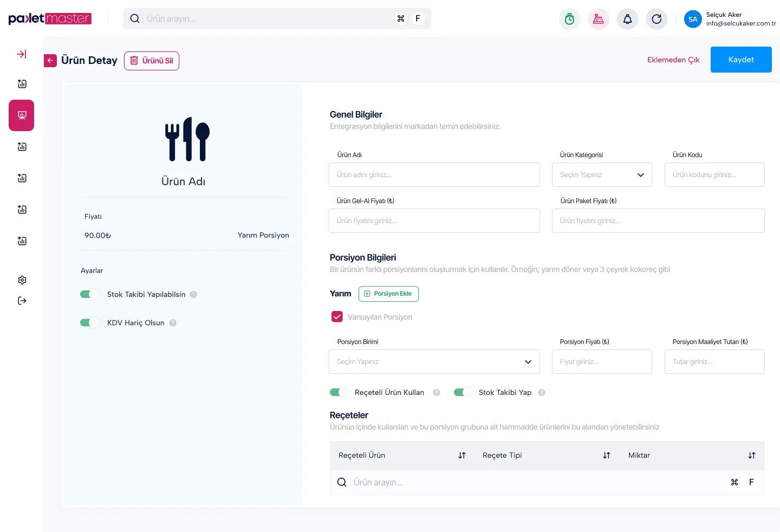Open notifications bell icon
Viewport: 780px width, 532px height.
[x=627, y=19]
